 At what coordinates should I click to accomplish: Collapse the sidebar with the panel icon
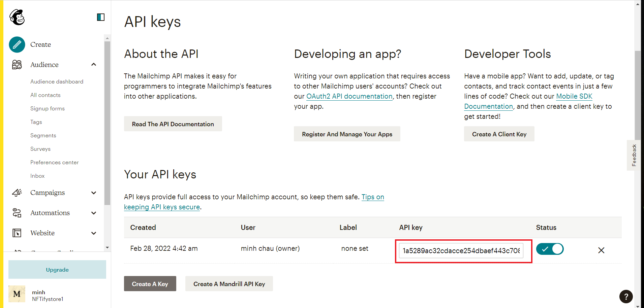(x=101, y=17)
